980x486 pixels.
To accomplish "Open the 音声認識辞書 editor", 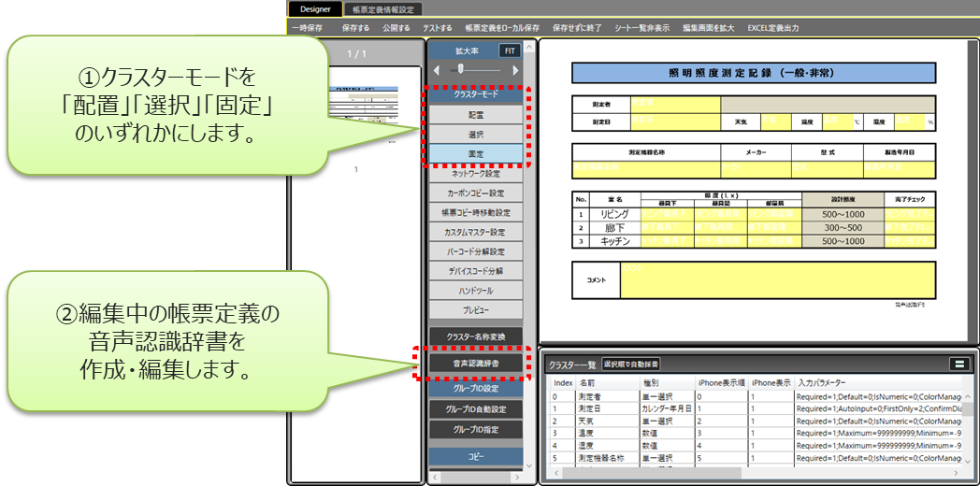I will coord(476,363).
